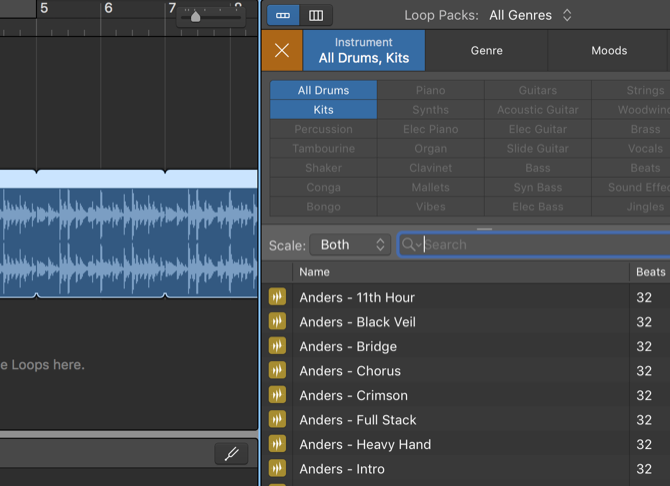
Task: Switch to button view in loop browser
Action: (284, 15)
